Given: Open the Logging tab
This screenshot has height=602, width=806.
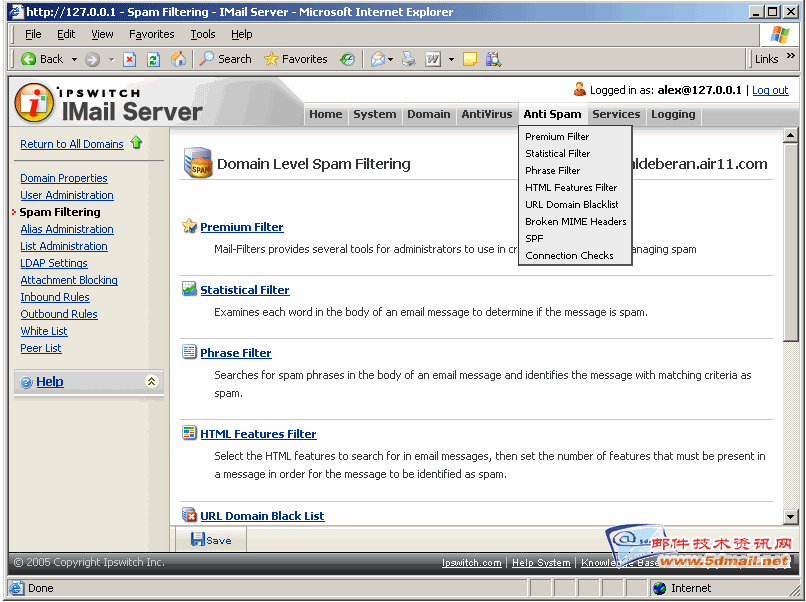Looking at the screenshot, I should (672, 114).
